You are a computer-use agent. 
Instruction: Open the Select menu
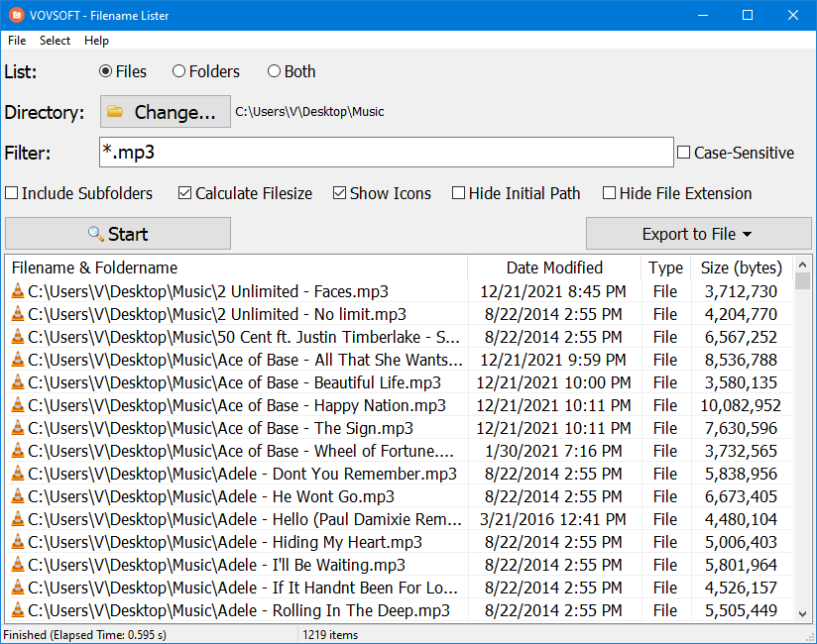click(55, 41)
